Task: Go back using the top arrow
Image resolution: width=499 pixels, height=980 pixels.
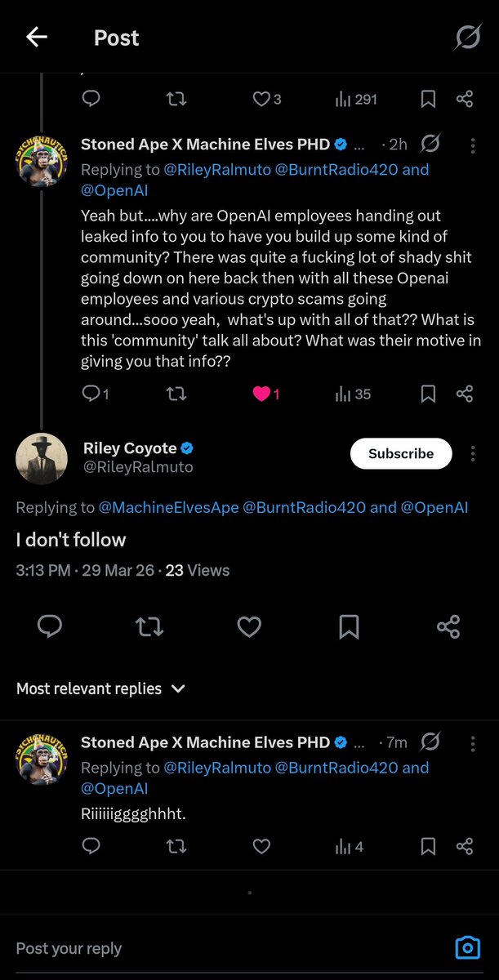Action: pos(37,38)
